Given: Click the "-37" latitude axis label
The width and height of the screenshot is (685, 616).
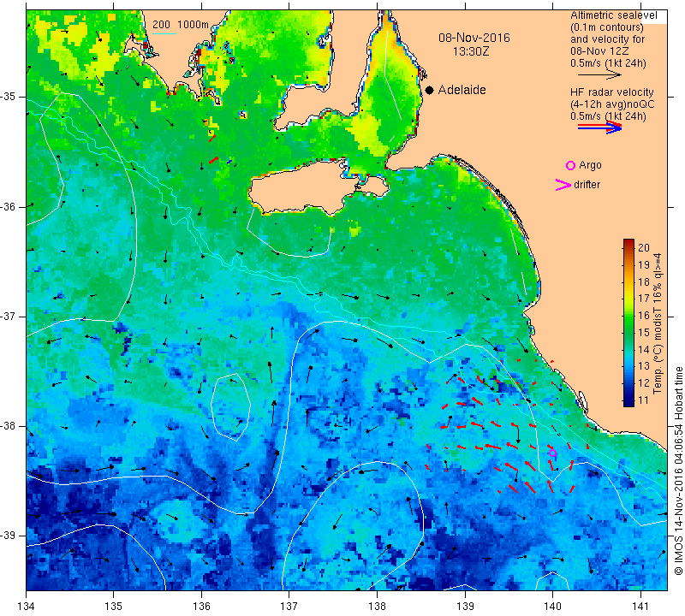Looking at the screenshot, I should [8, 316].
